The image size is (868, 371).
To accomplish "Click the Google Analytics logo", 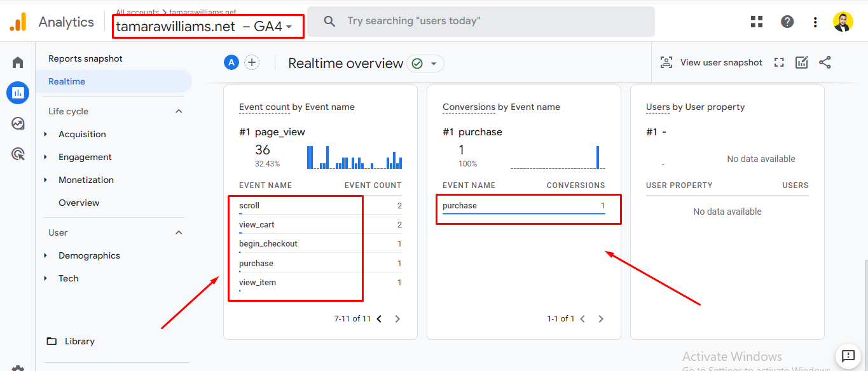I will coord(18,22).
